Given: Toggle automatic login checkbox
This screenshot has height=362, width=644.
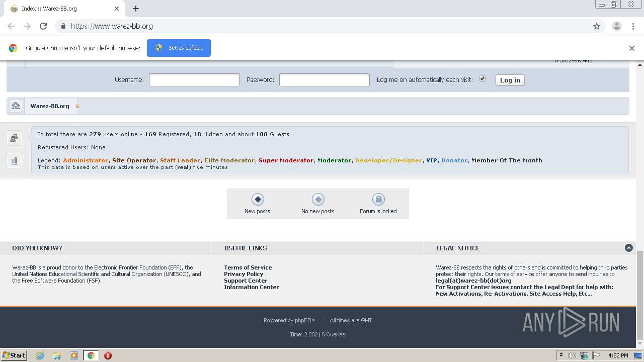Looking at the screenshot, I should tap(482, 79).
